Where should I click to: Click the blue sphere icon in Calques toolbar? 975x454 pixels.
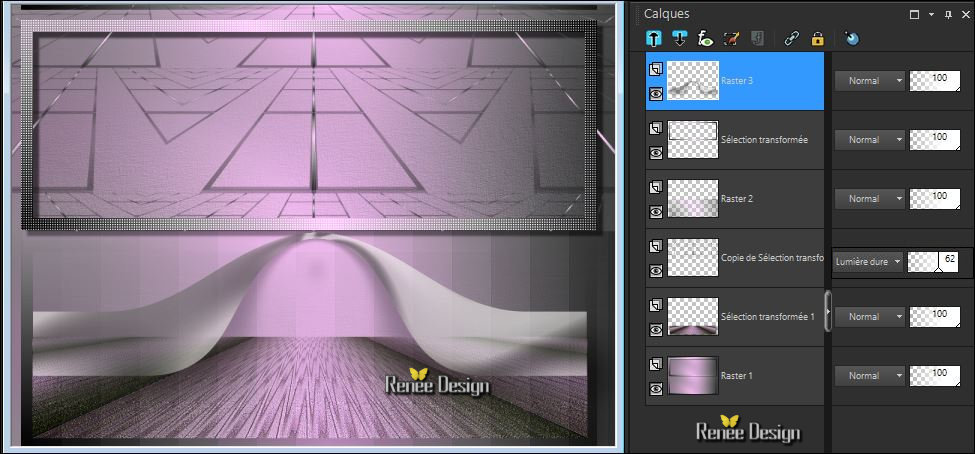[x=851, y=39]
